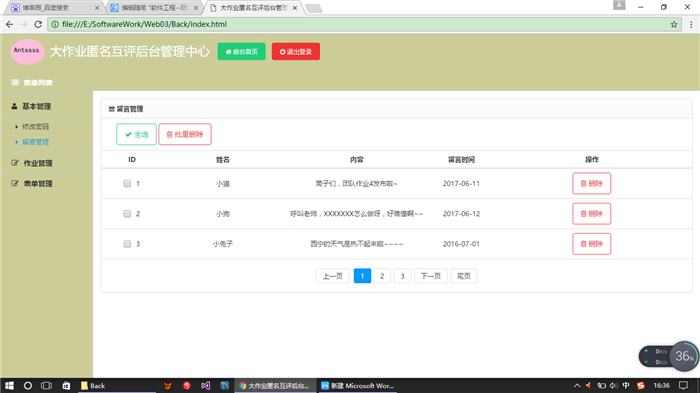The width and height of the screenshot is (700, 393).
Task: Show hidden system tray icons
Action: point(577,385)
